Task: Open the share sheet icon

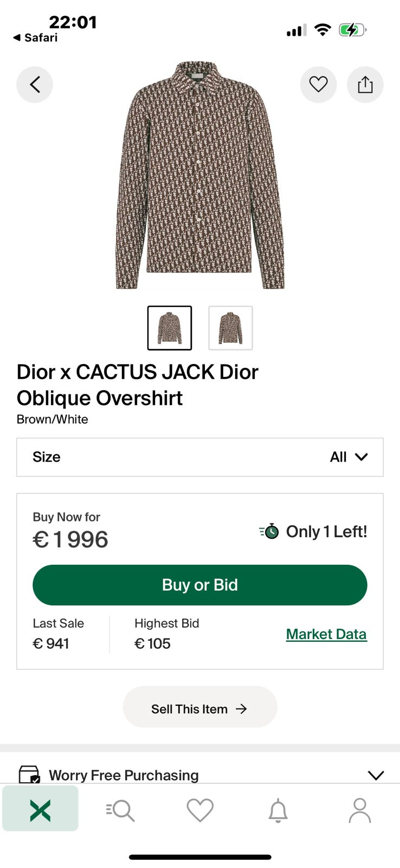Action: pos(365,85)
